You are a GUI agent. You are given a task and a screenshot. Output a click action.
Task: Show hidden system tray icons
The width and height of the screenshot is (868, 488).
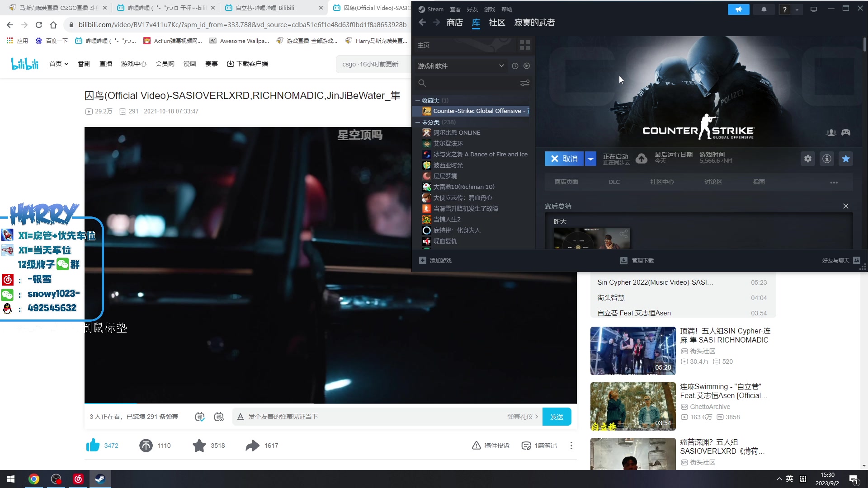click(779, 479)
